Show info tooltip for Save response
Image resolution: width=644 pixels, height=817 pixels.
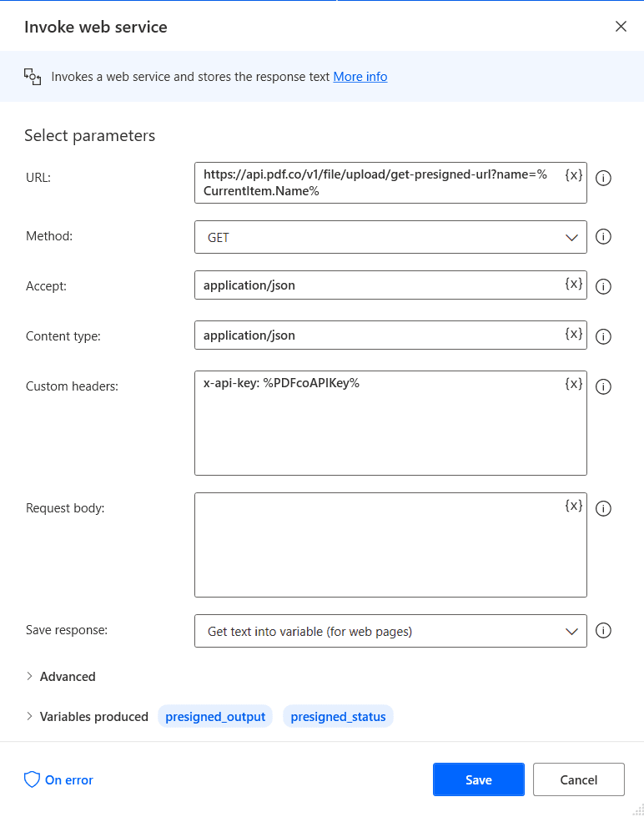tap(604, 630)
